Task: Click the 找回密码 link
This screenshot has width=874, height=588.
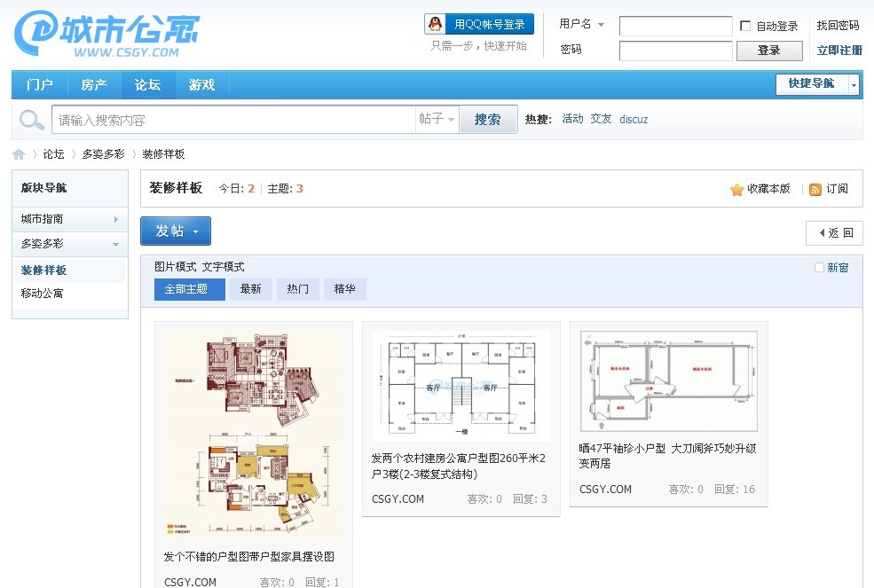Action: click(x=838, y=26)
